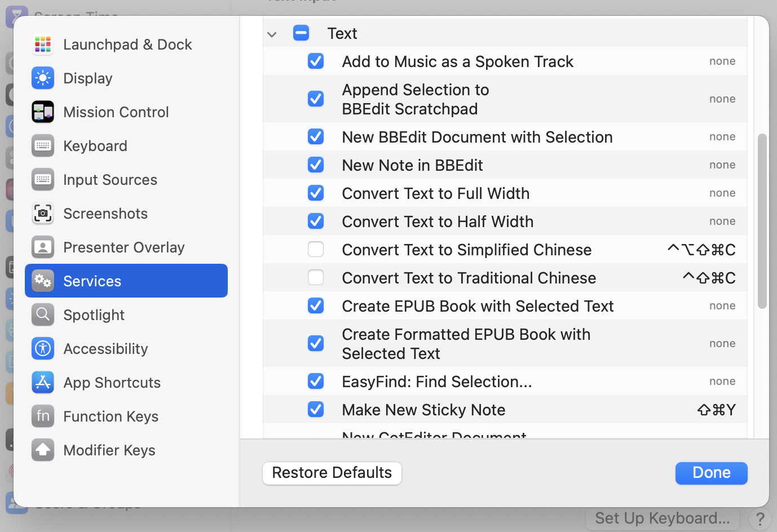
Task: Click the Function Keys fn icon
Action: pyautogui.click(x=43, y=416)
